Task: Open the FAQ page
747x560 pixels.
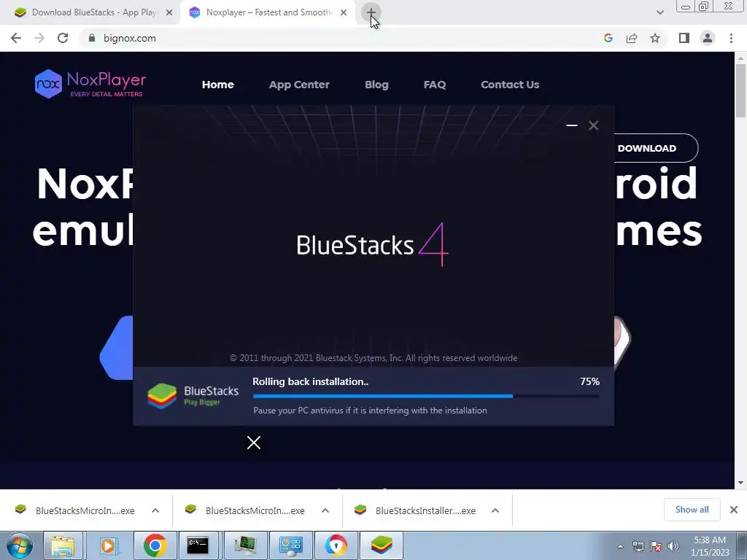Action: click(x=435, y=85)
